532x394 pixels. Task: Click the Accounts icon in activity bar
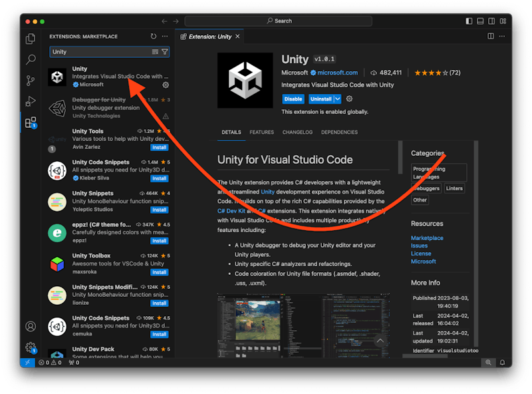pos(31,327)
